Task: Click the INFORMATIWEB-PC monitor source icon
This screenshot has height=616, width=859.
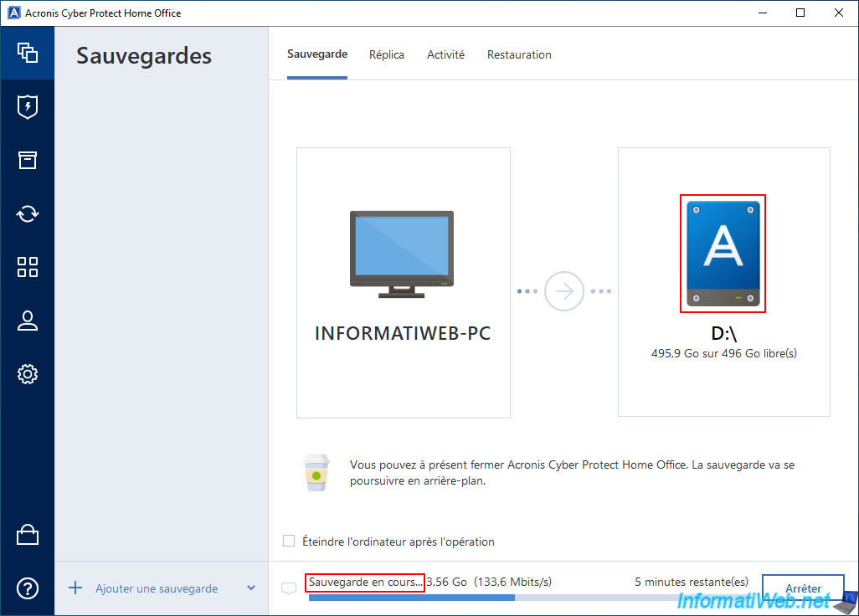Action: point(402,254)
